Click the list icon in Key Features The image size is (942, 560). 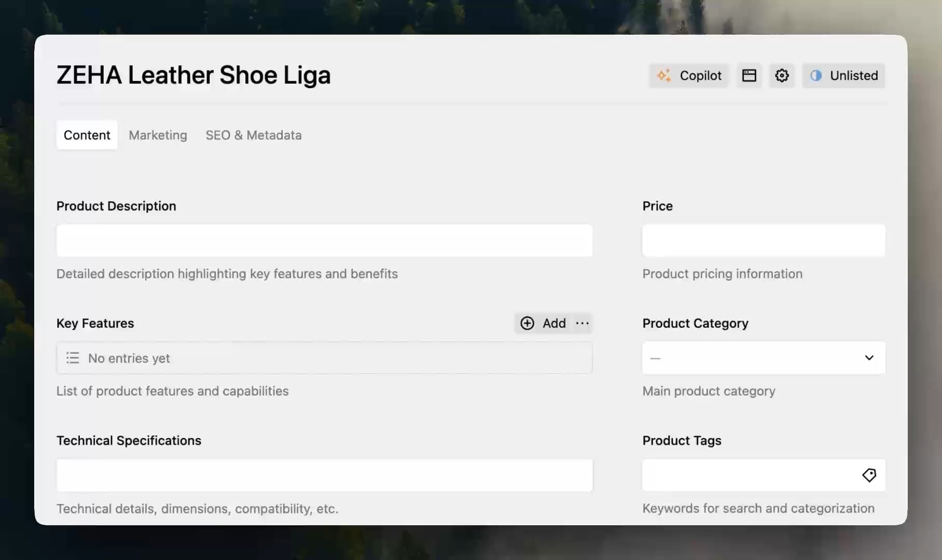tap(73, 358)
